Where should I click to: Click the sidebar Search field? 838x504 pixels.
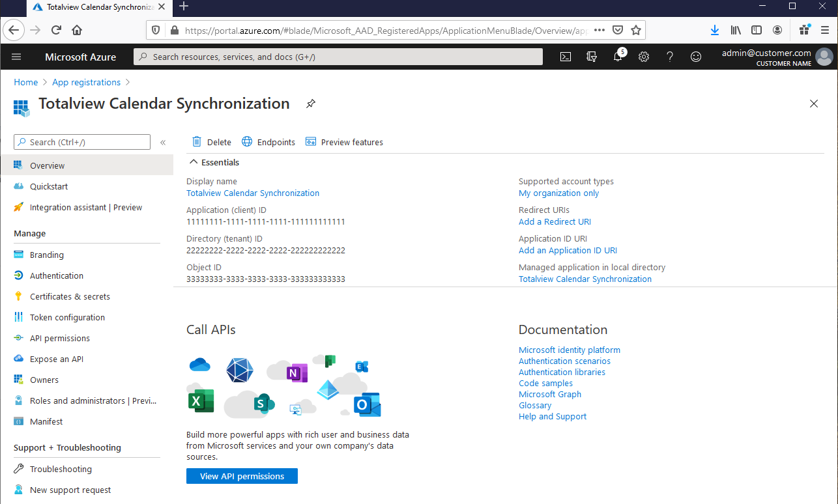tap(82, 142)
